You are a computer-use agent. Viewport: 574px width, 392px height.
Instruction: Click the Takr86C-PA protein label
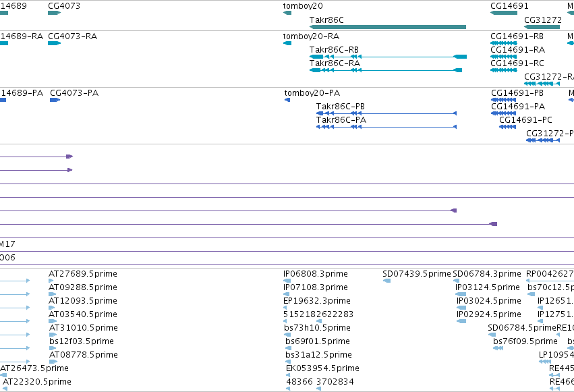coord(341,120)
